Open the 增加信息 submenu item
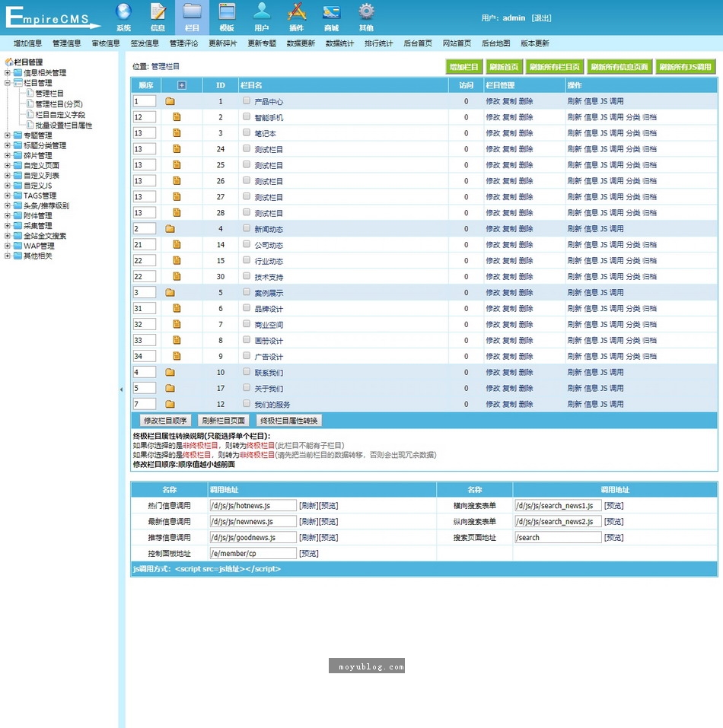This screenshot has width=723, height=728. point(28,43)
